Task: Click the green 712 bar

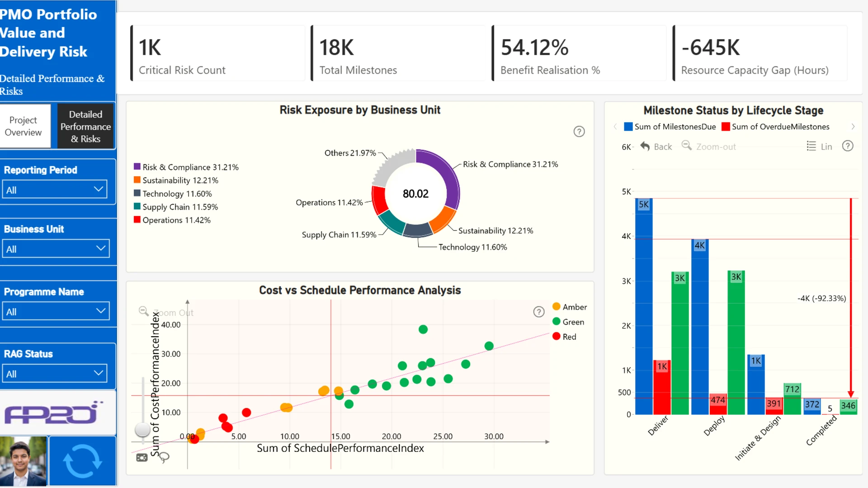Action: click(x=792, y=399)
